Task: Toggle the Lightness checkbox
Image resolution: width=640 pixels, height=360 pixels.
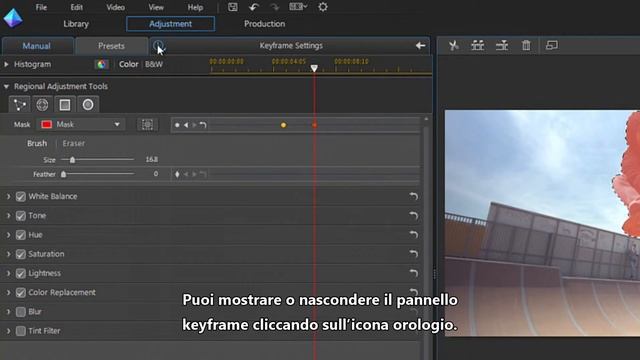Action: [x=20, y=273]
